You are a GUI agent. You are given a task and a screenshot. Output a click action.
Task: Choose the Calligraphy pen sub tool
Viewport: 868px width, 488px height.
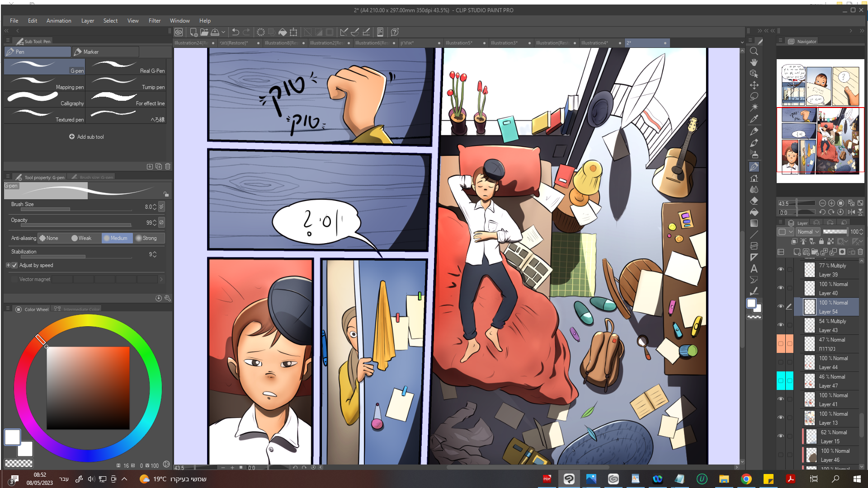pos(44,99)
